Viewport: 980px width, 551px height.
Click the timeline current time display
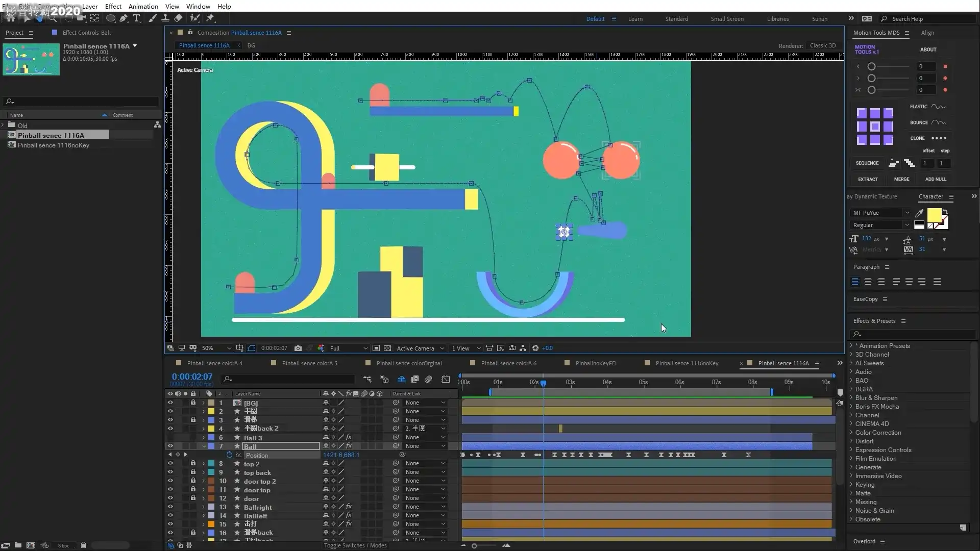[192, 377]
